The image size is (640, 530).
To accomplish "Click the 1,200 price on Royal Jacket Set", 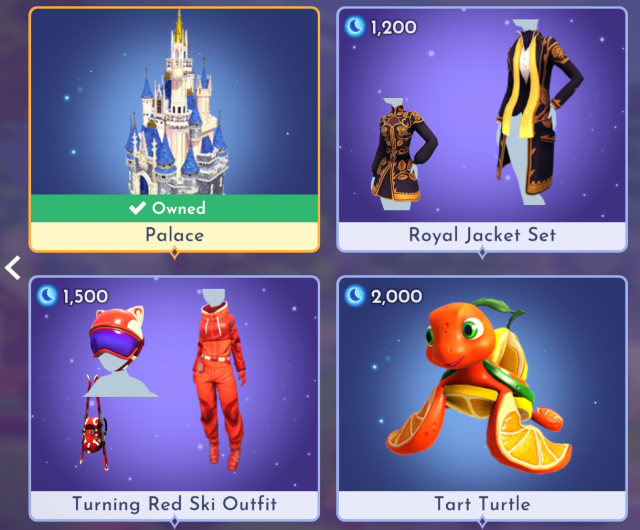I will pos(393,28).
